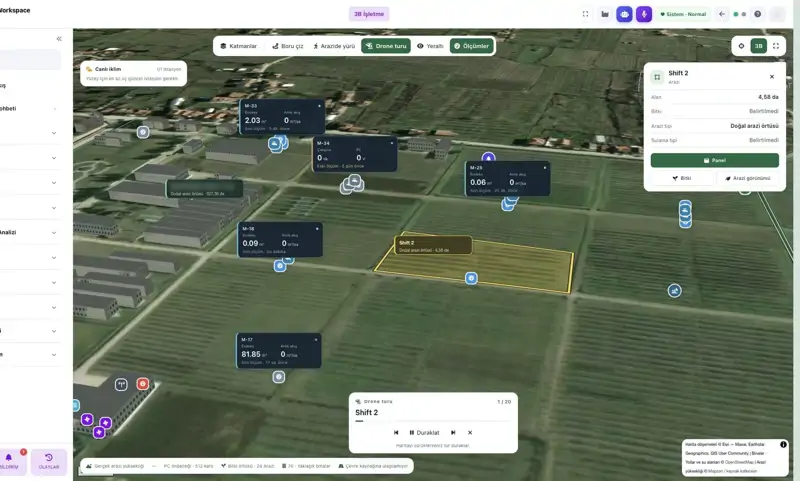Activate the purple microphone voice button
This screenshot has width=800, height=481.
pyautogui.click(x=644, y=14)
